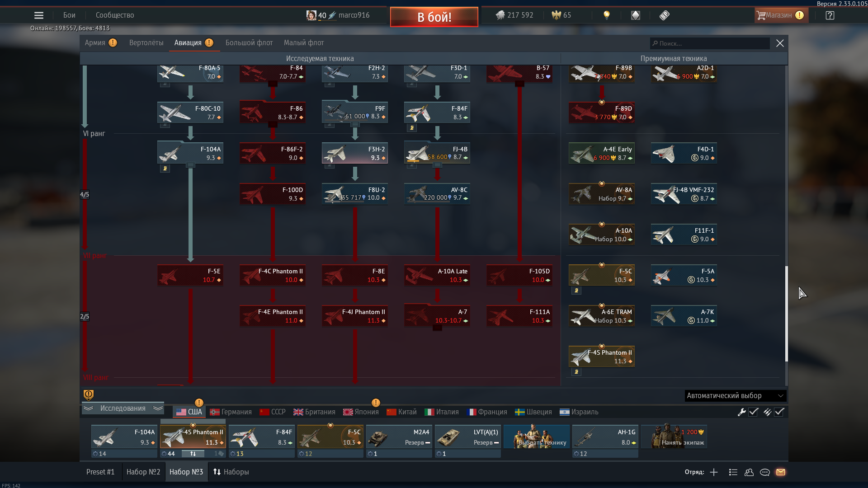Expand the Исследования panel
868x488 pixels.
(x=123, y=408)
